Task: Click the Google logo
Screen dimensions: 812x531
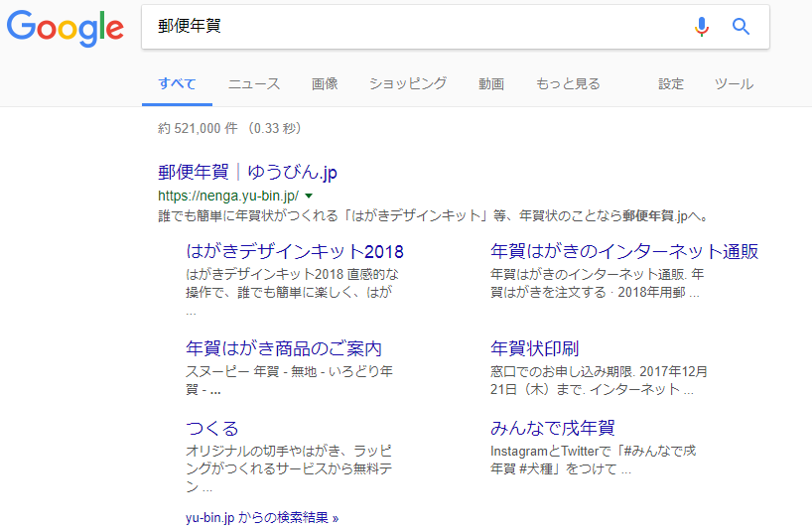Action: pos(66,28)
